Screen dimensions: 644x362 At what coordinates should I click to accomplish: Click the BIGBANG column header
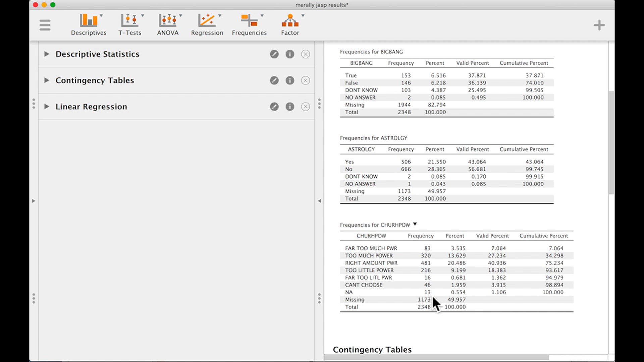point(361,63)
